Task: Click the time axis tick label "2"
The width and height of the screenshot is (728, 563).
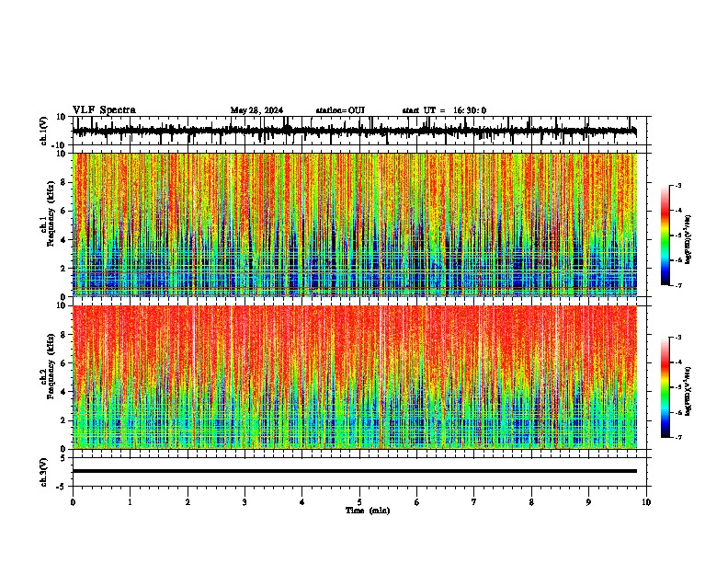Action: (x=188, y=502)
